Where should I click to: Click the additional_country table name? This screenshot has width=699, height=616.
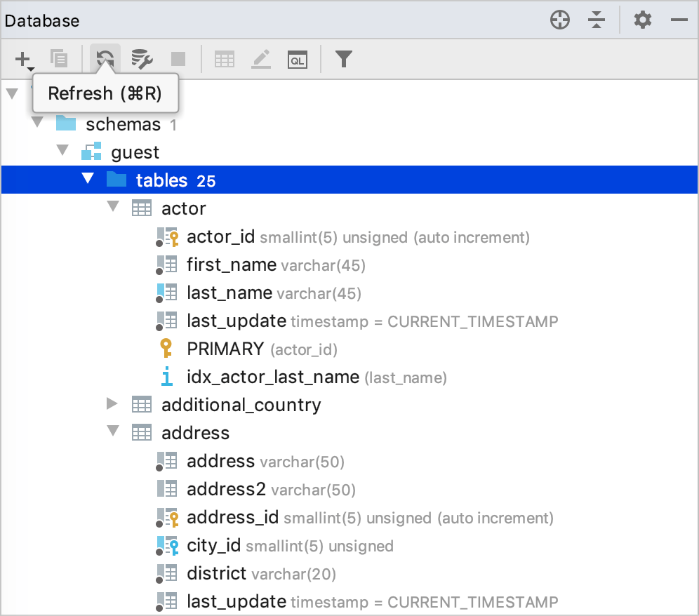click(241, 405)
